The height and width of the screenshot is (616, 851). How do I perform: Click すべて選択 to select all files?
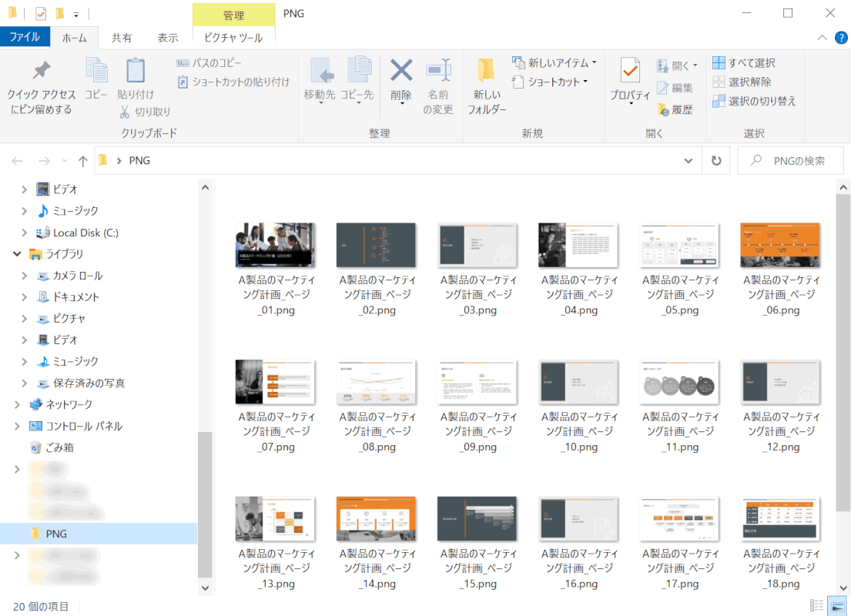coord(744,63)
